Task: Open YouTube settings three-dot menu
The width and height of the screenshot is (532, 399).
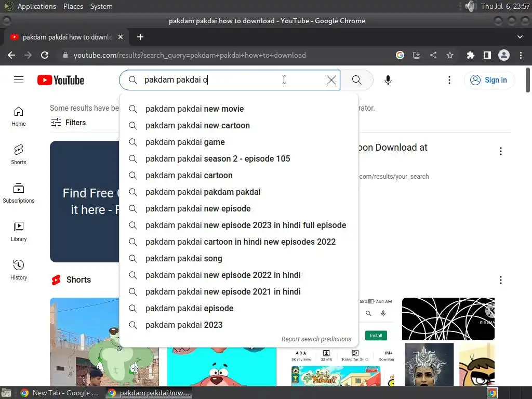Action: coord(449,80)
